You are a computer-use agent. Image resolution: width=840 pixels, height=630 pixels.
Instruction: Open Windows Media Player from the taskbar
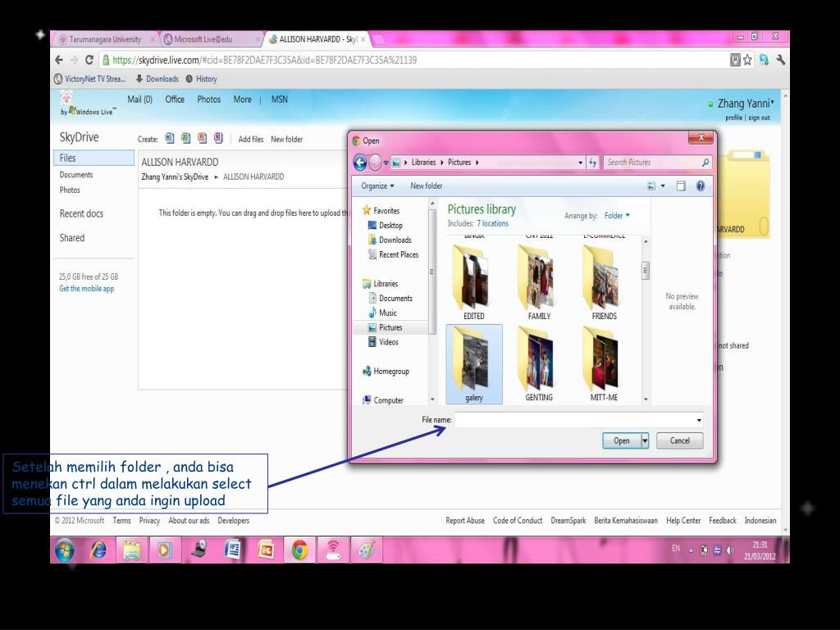165,550
